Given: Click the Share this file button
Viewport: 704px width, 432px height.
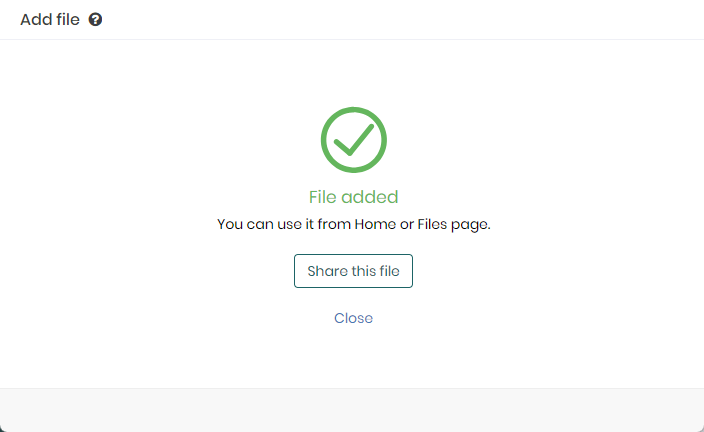Looking at the screenshot, I should (x=353, y=271).
